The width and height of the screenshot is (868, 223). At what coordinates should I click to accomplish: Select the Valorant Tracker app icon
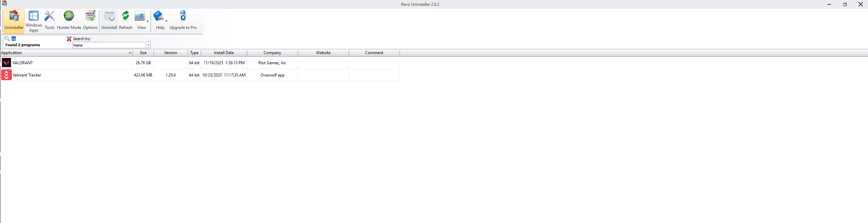(6, 75)
